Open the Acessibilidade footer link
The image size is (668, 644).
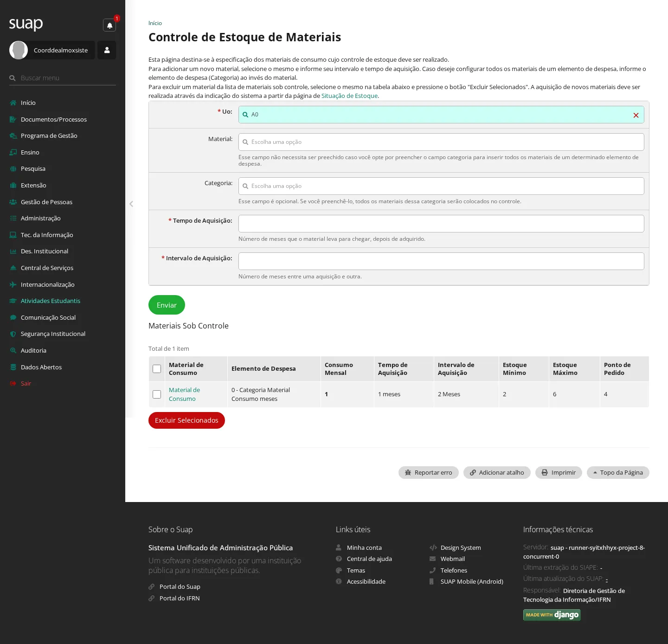click(x=366, y=581)
